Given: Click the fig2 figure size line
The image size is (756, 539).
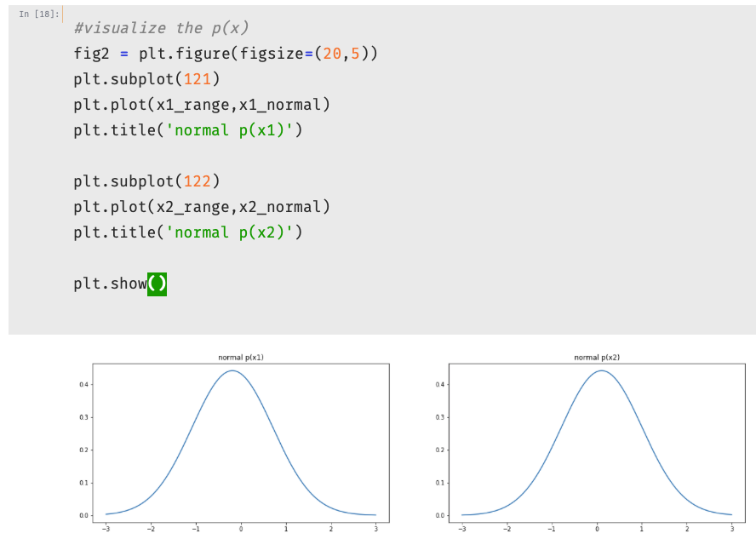Looking at the screenshot, I should [226, 53].
